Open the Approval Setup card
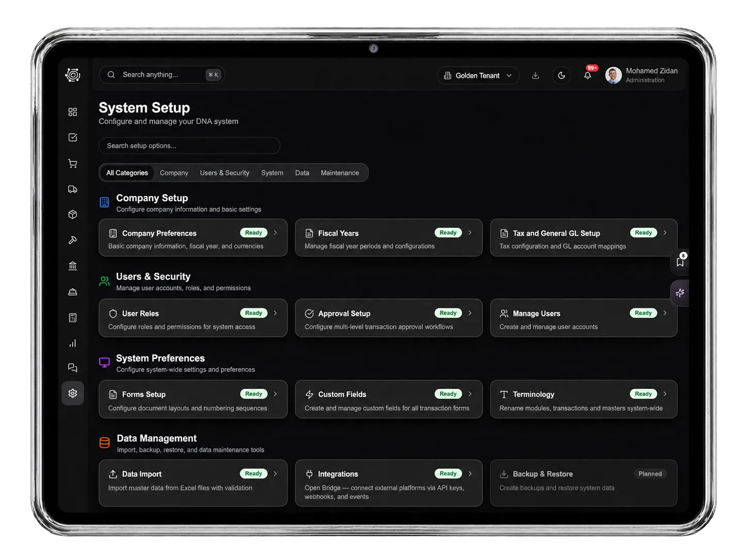 click(388, 318)
